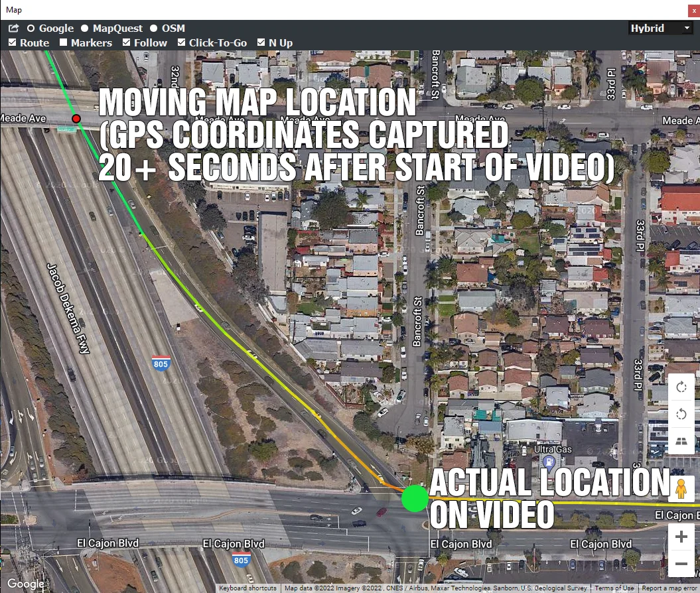Toggle the N Up checkbox
Image resolution: width=700 pixels, height=593 pixels.
pos(261,42)
